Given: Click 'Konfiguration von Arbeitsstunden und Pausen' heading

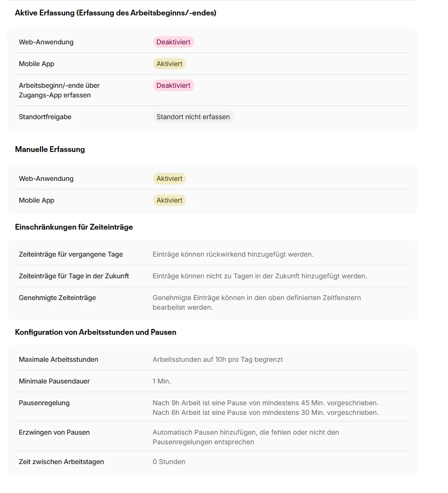Looking at the screenshot, I should 95,332.
